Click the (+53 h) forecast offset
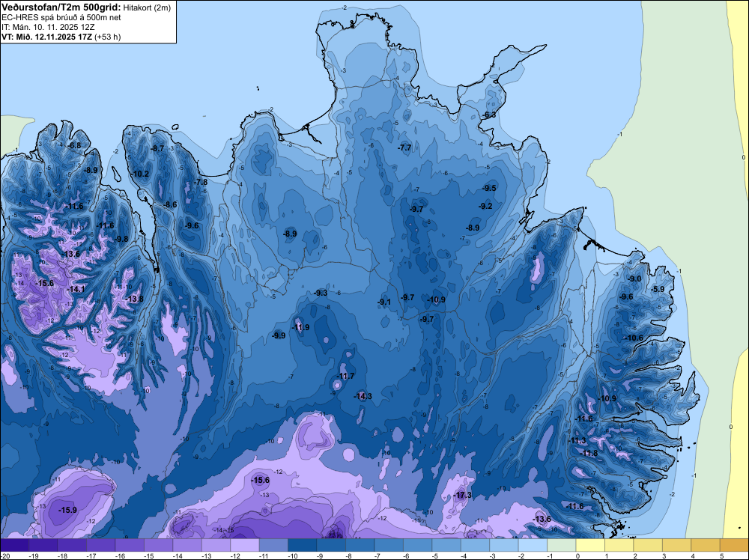Image resolution: width=749 pixels, height=560 pixels. (107, 37)
